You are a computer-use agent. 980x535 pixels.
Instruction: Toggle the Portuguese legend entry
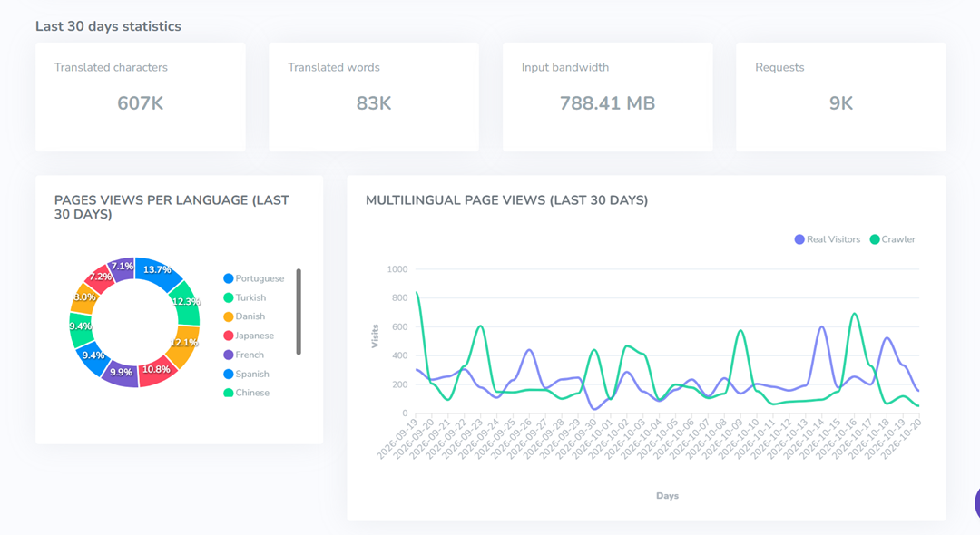[254, 278]
